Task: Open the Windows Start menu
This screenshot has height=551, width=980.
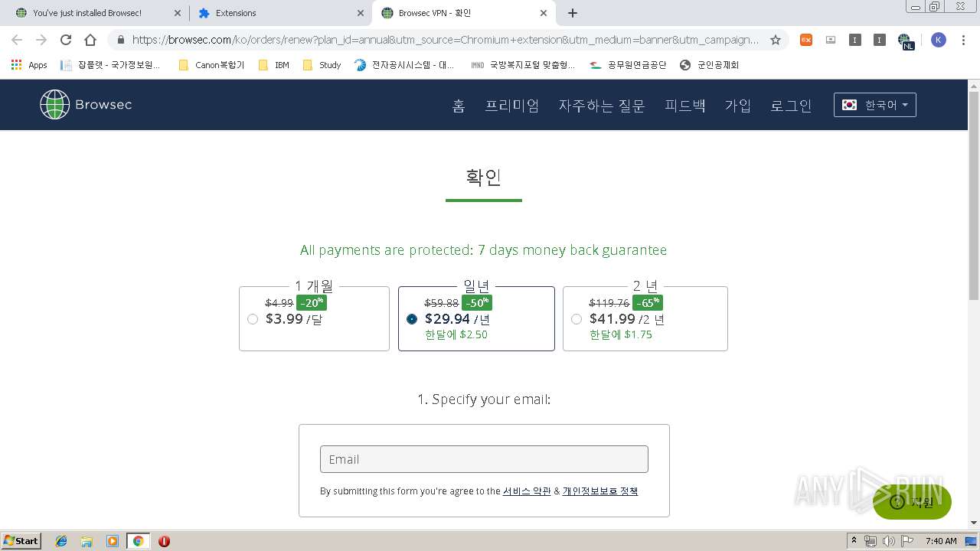Action: pyautogui.click(x=21, y=541)
